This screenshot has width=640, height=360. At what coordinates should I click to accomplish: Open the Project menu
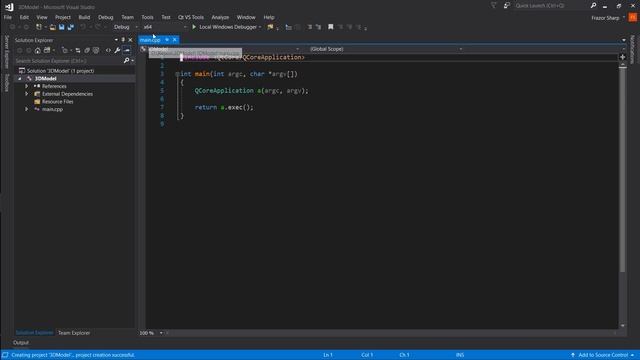point(63,17)
